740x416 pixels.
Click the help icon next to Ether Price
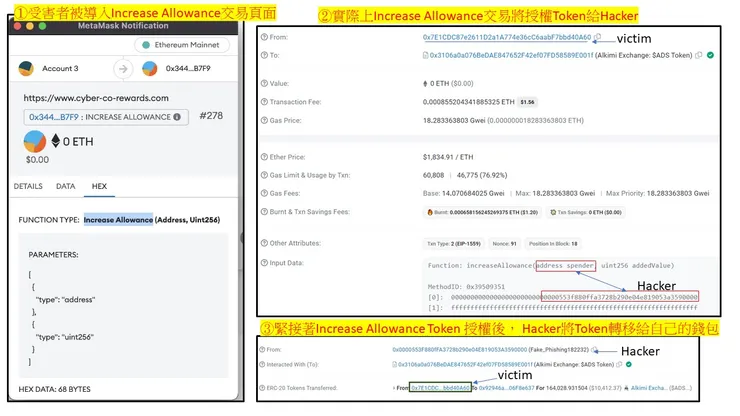coord(264,157)
